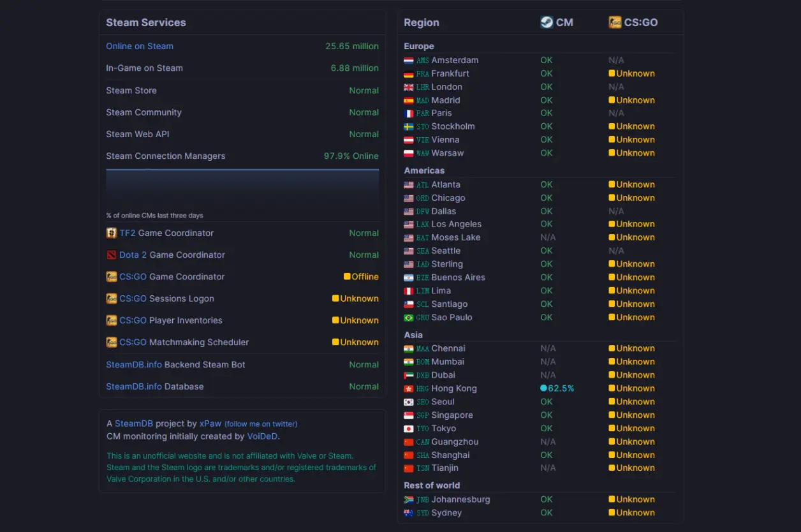Visit the xPaw author link

coord(210,424)
